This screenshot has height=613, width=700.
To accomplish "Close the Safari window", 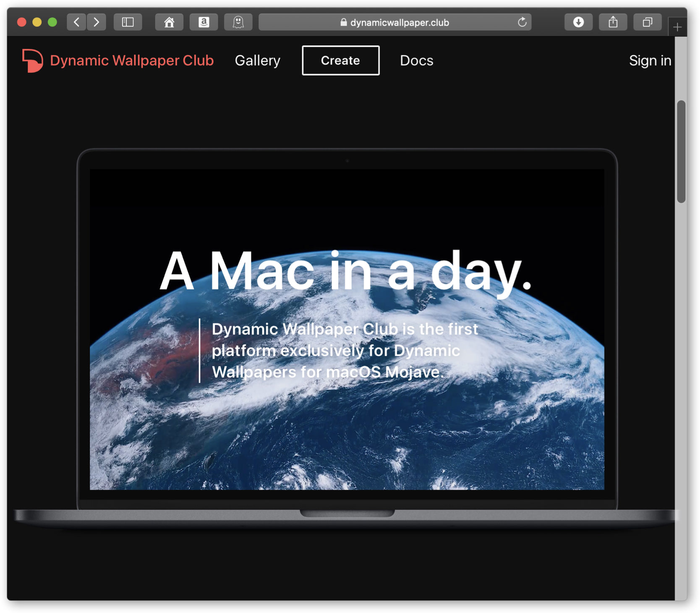I will (22, 22).
